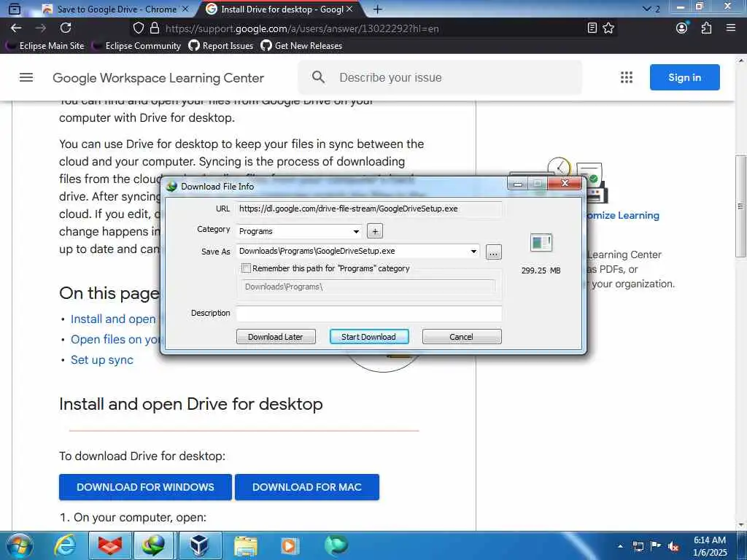
Task: Click Start Download button
Action: pyautogui.click(x=368, y=337)
